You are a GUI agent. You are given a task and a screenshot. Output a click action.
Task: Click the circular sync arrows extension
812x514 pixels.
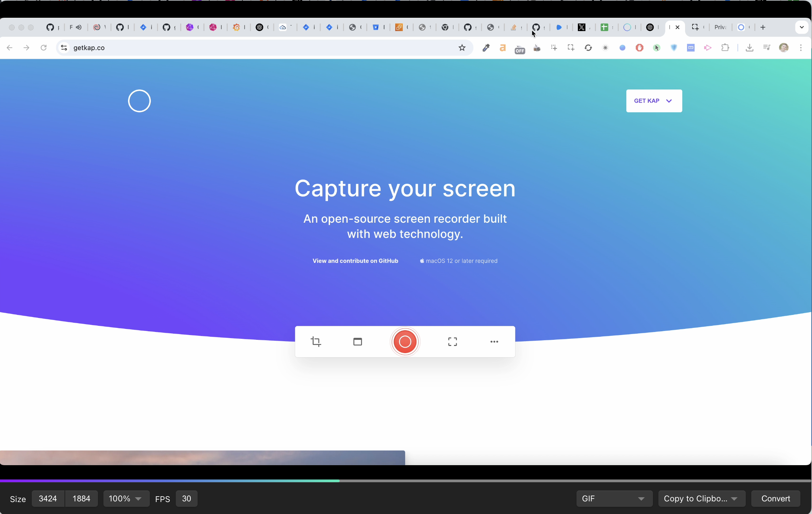pyautogui.click(x=588, y=48)
